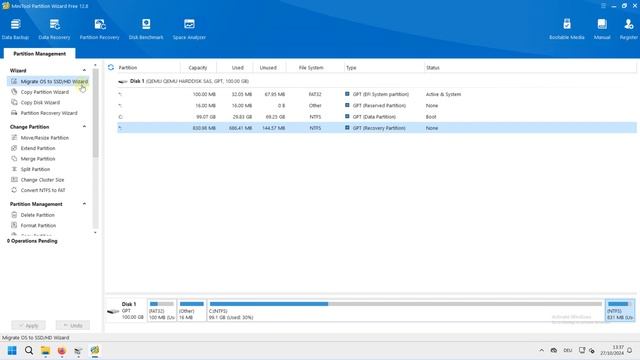The height and width of the screenshot is (360, 640).
Task: Select (Other) 16 MB block in disk map
Action: coord(191,311)
